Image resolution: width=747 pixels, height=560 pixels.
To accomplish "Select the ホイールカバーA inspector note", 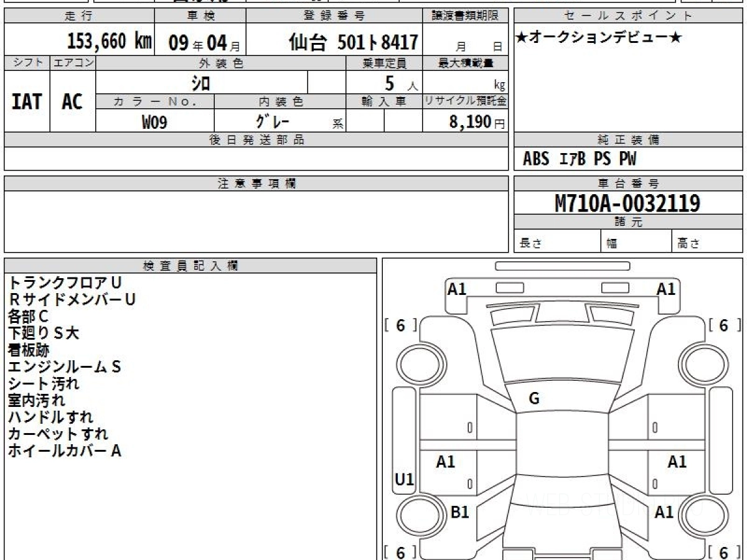I will tap(64, 450).
